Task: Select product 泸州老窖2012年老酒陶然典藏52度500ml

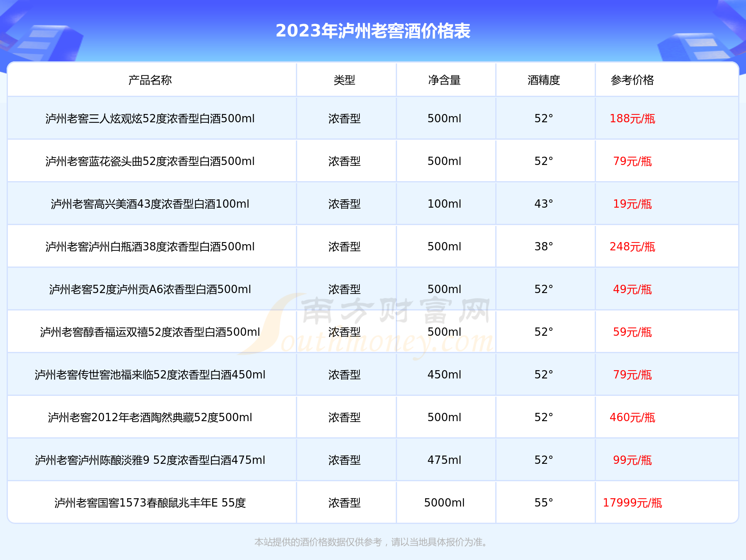Action: click(x=150, y=417)
